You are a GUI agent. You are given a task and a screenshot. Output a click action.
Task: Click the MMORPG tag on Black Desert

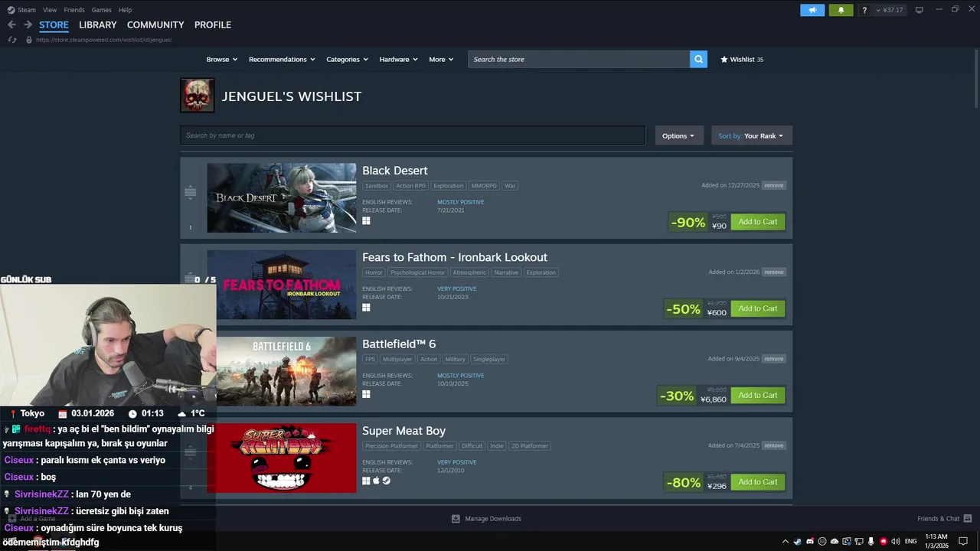(x=484, y=185)
